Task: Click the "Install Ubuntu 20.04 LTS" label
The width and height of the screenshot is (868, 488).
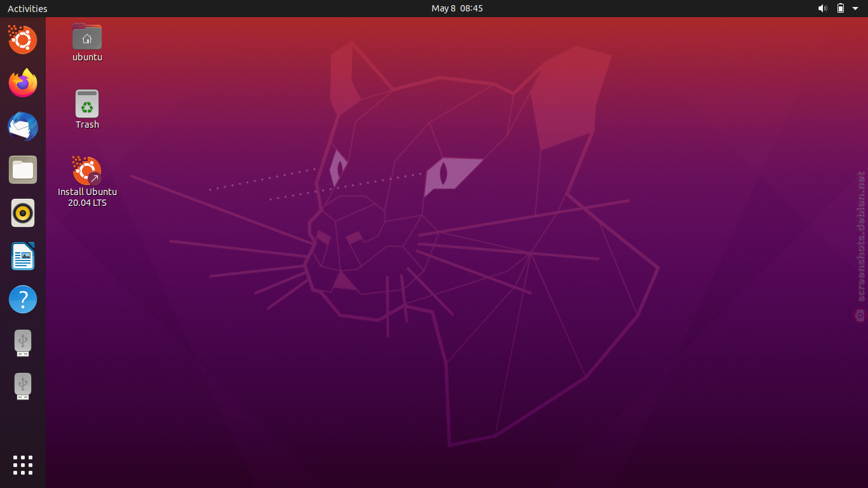Action: point(87,198)
